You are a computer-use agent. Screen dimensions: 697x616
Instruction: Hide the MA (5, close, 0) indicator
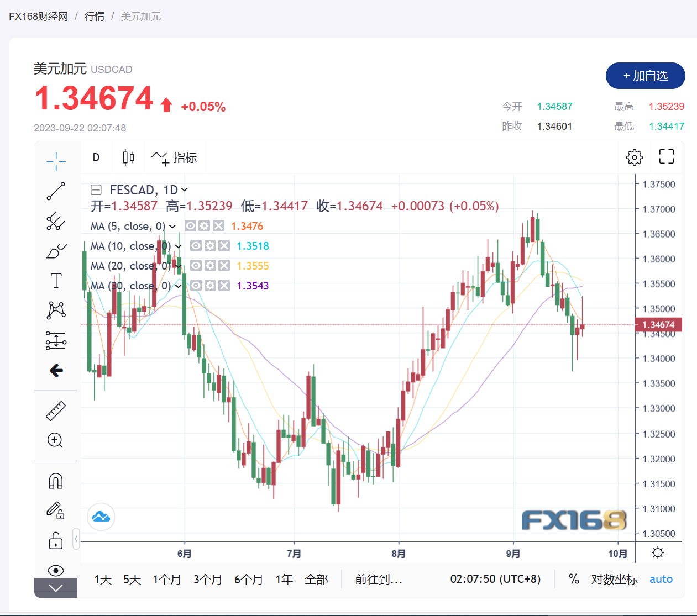coord(190,226)
